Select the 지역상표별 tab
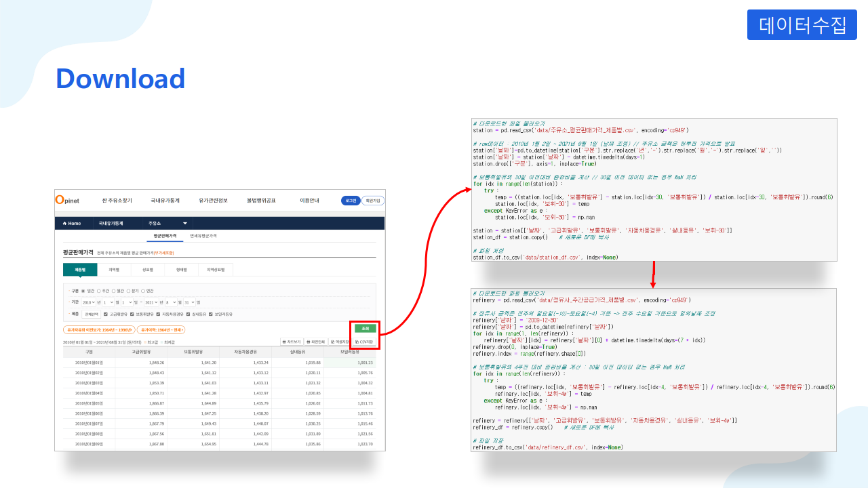This screenshot has width=868, height=488. click(x=216, y=270)
